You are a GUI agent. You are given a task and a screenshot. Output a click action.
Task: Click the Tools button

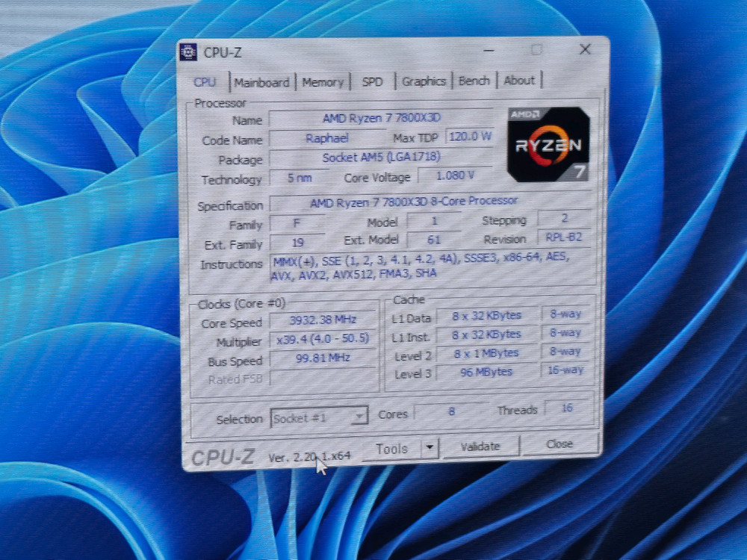(391, 449)
